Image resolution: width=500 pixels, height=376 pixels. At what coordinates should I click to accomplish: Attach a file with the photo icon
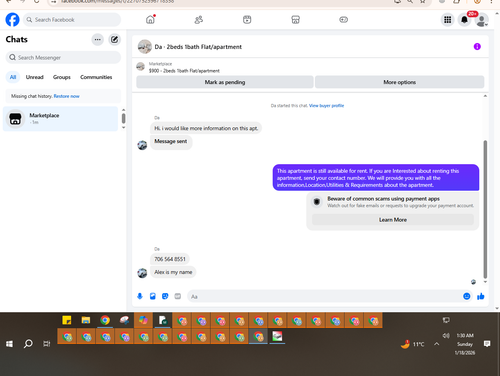(152, 296)
